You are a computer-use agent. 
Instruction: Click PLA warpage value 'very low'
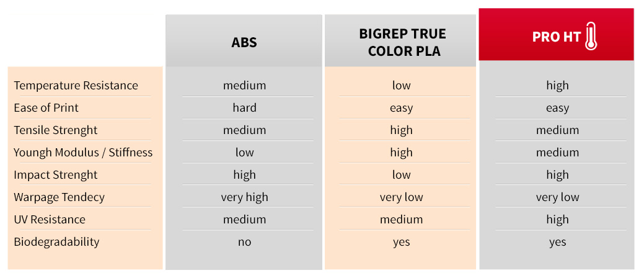[x=402, y=197]
